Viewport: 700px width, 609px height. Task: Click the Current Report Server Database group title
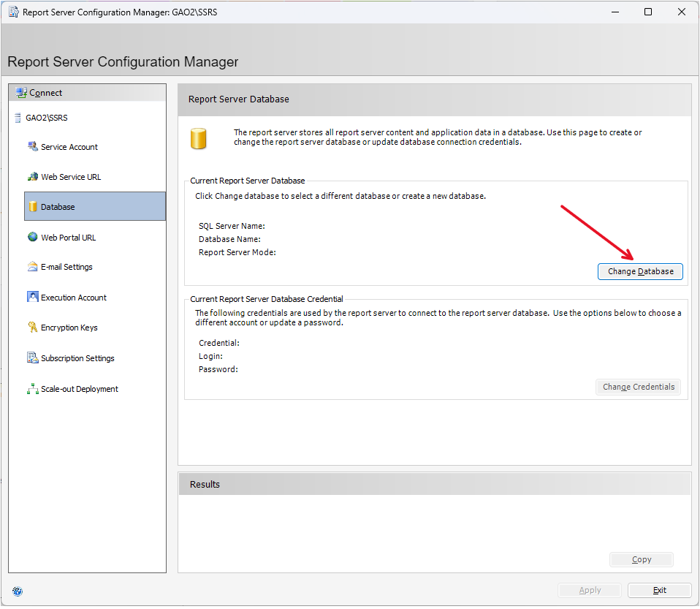click(x=247, y=181)
